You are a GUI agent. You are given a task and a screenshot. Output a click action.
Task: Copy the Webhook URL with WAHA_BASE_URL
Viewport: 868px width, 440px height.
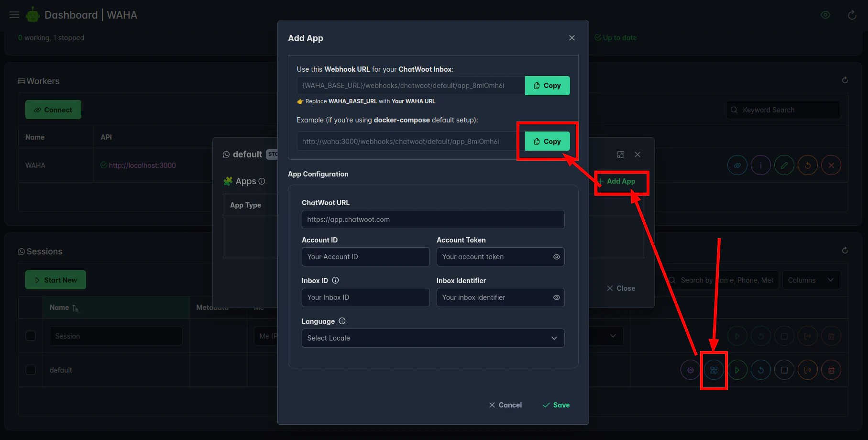[547, 86]
